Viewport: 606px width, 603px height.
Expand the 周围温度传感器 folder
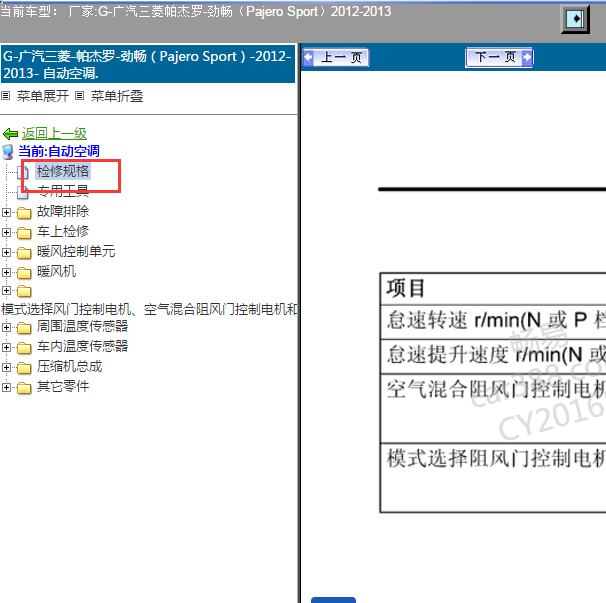[6, 327]
